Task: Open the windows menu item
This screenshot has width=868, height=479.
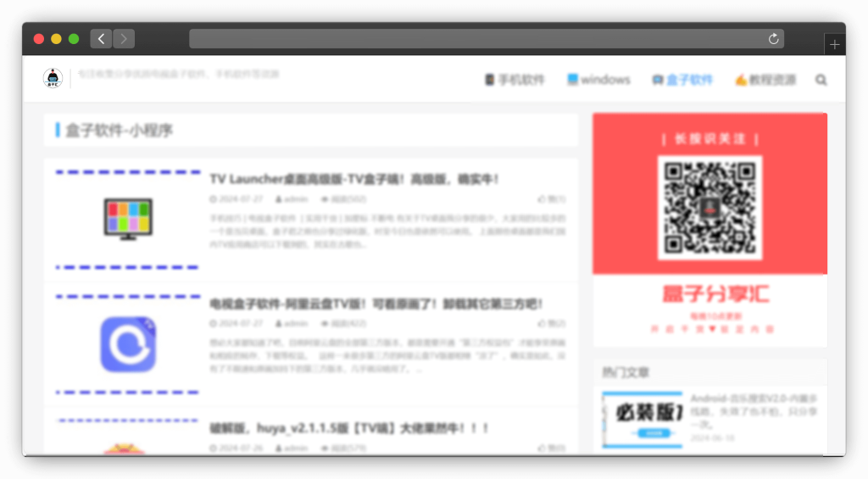Action: coord(598,80)
